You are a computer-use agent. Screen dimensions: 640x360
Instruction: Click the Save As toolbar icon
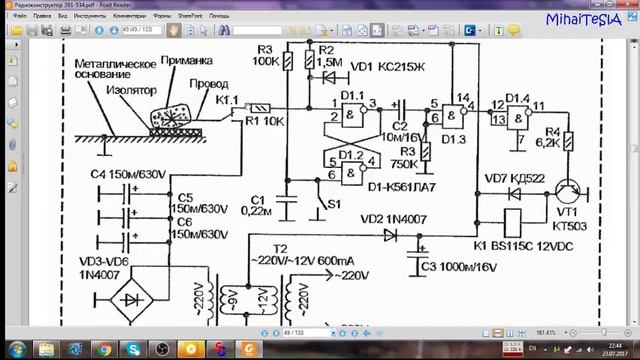[47, 31]
